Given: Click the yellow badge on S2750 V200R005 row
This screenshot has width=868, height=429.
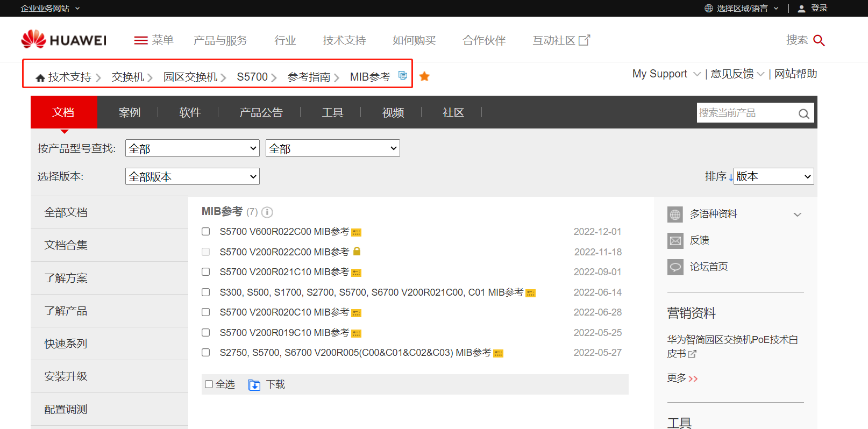Looking at the screenshot, I should [x=498, y=353].
